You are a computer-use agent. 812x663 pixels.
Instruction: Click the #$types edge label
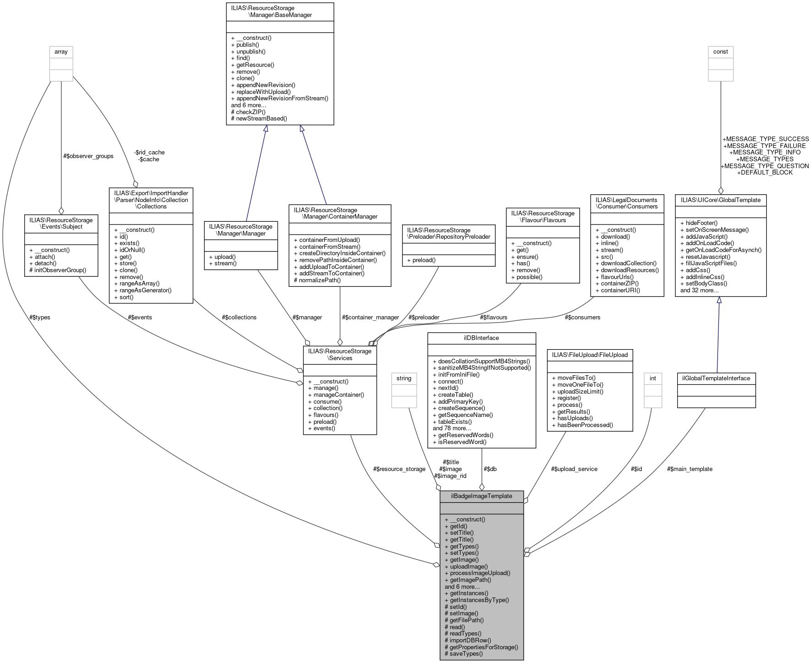click(x=39, y=317)
